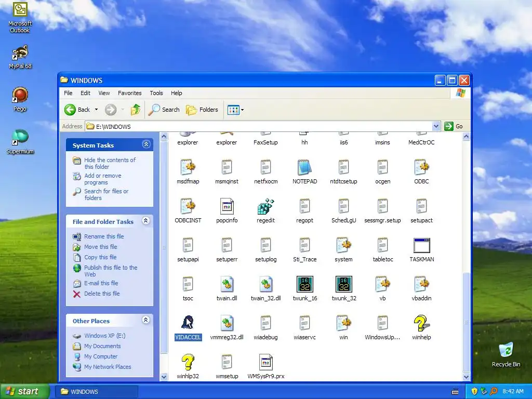Click the Back button
Image resolution: width=532 pixels, height=399 pixels.
78,110
